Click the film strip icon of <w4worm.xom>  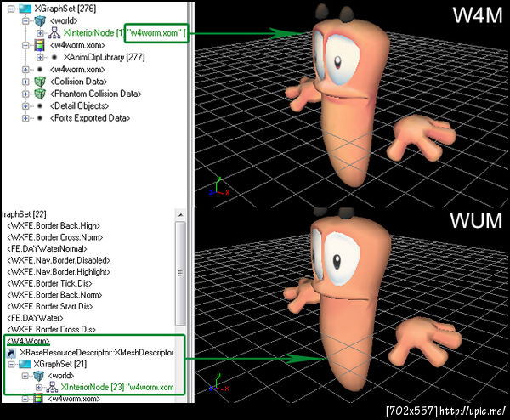tap(39, 45)
